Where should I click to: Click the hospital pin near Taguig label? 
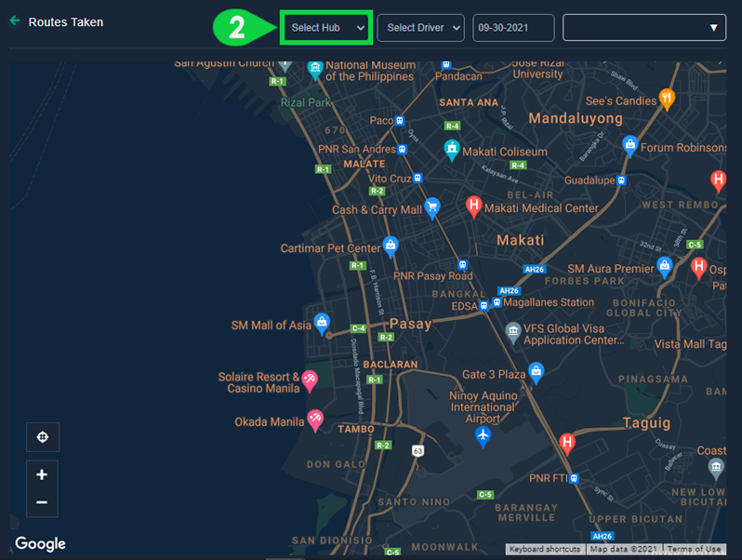tap(567, 444)
